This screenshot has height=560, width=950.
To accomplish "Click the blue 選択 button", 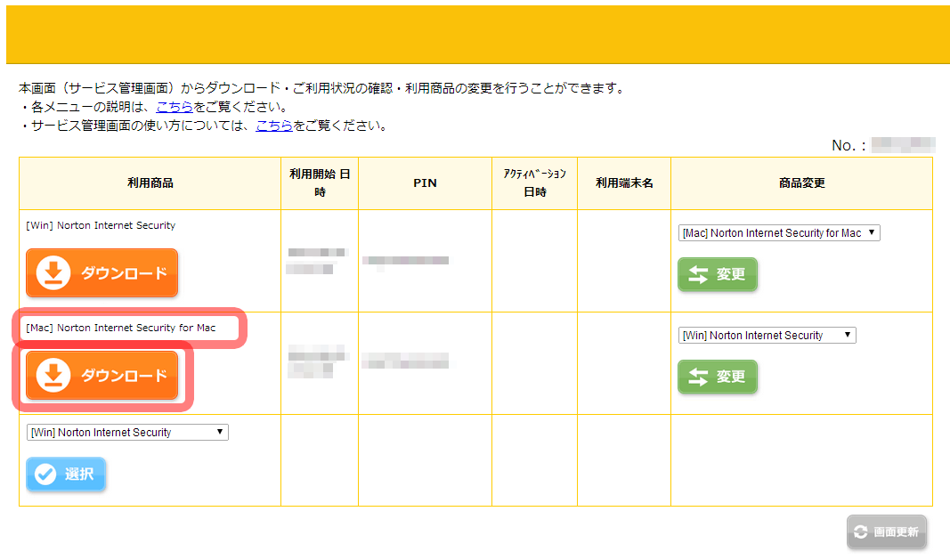I will pos(65,474).
